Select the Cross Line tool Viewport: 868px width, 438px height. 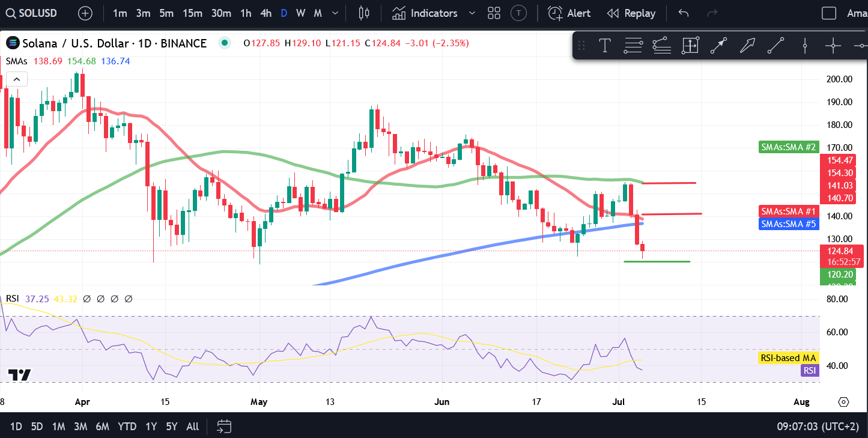[833, 45]
